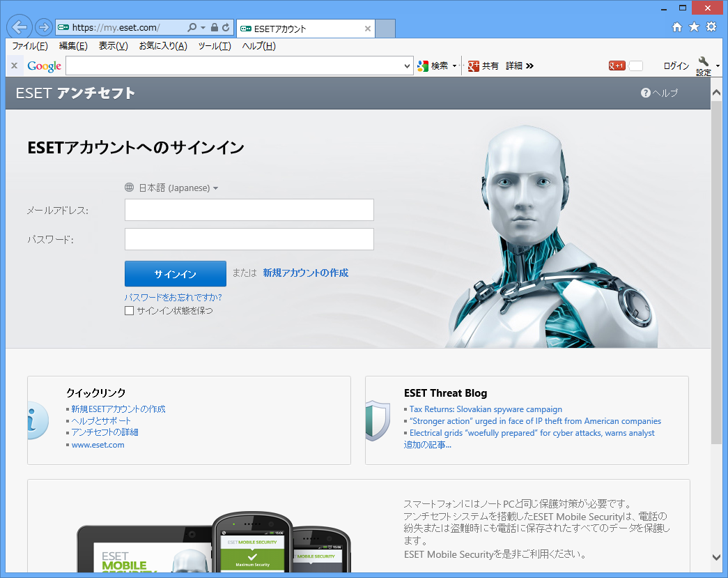Viewport: 728px width, 578px height.
Task: Click the ESET Mobile Security phones thumbnail
Action: (214, 542)
